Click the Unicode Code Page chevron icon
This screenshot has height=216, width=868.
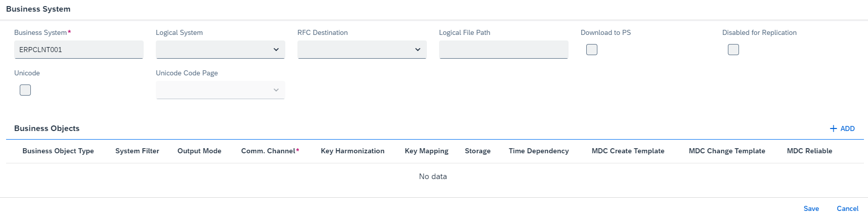click(x=276, y=90)
